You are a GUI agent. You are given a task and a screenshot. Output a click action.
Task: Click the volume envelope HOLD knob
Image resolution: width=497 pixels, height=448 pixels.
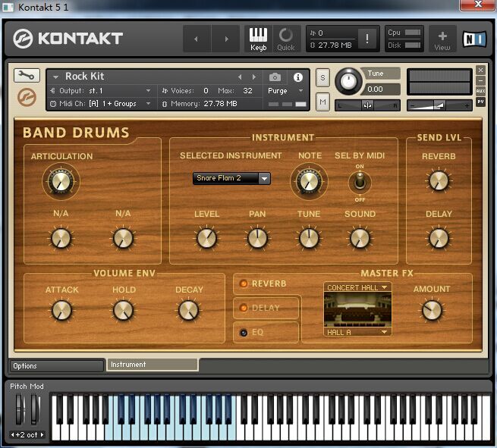pyautogui.click(x=123, y=310)
